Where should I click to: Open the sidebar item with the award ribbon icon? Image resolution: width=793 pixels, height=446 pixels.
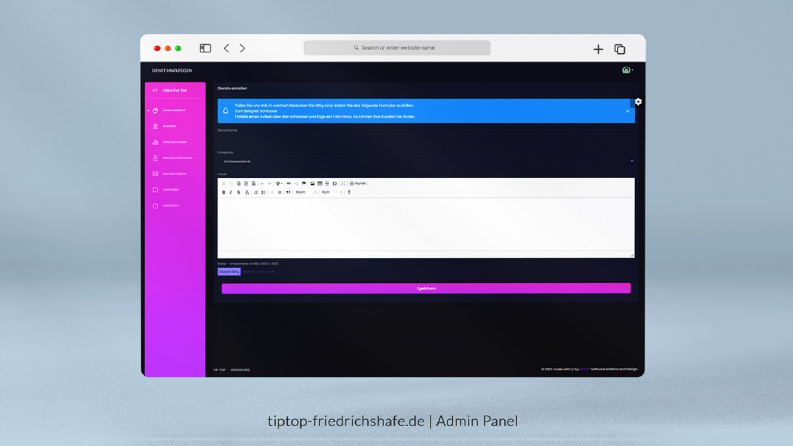pos(164,126)
